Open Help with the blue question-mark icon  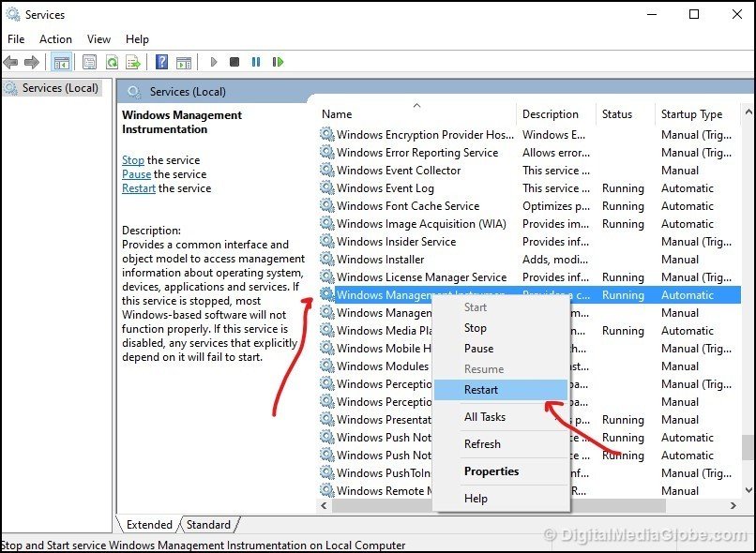[162, 62]
